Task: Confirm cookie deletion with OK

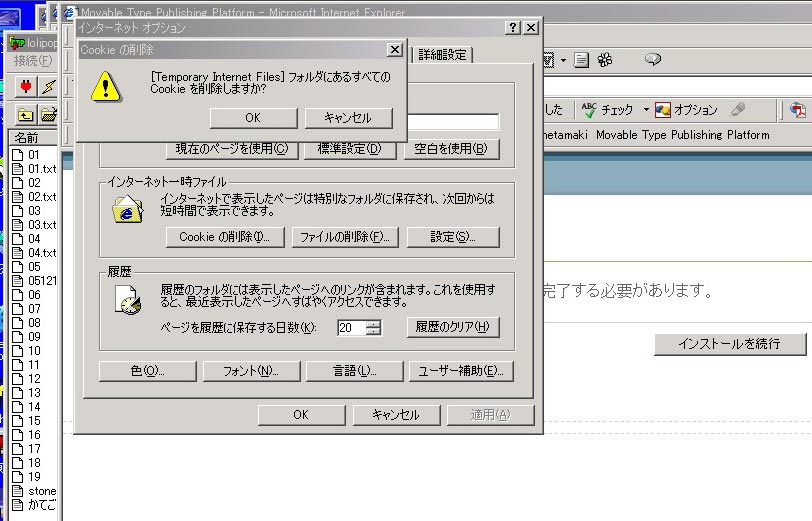Action: point(253,117)
